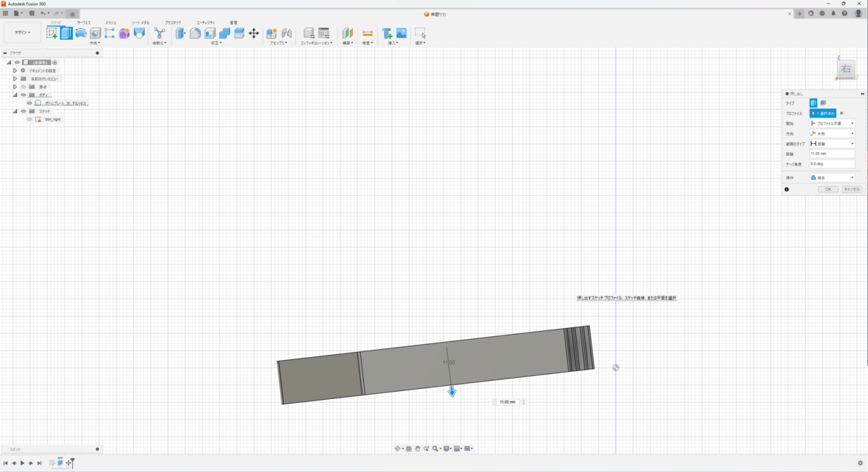The height and width of the screenshot is (472, 868).
Task: Expand ドキュメントの設定 node
Action: coord(14,71)
